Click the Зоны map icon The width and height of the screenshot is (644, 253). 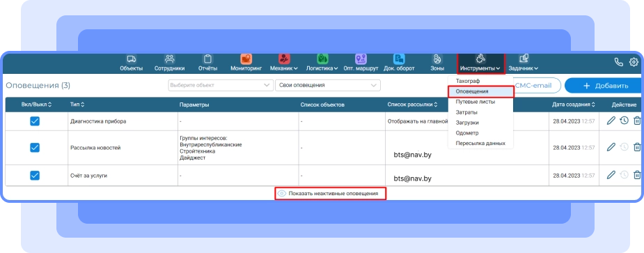click(437, 59)
